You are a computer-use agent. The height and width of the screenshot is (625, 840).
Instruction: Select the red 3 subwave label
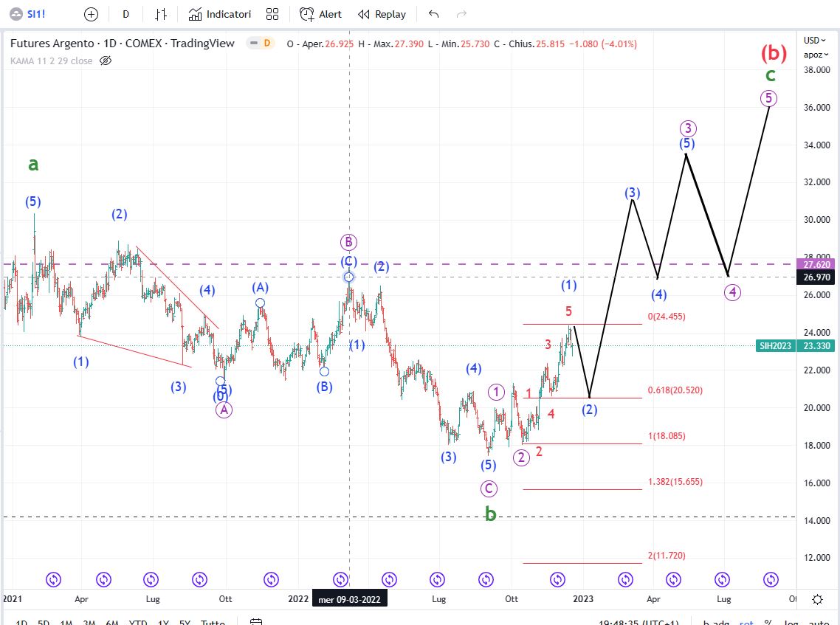[548, 345]
